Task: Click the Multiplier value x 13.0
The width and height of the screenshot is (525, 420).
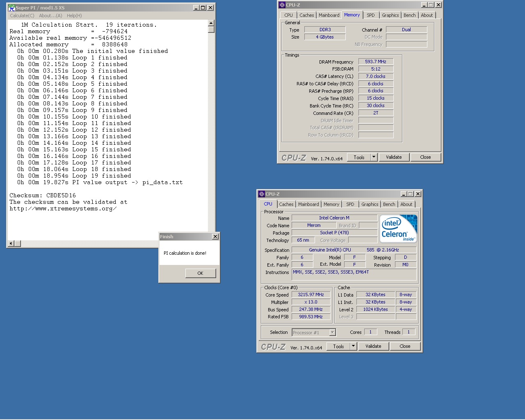Action: 311,302
